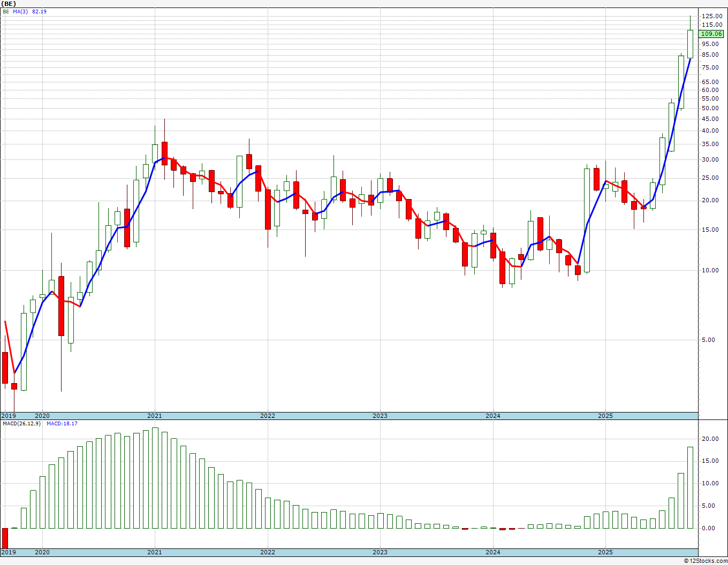Click the latest tall green candlestick
Image resolution: width=728 pixels, height=565 pixels.
click(690, 44)
